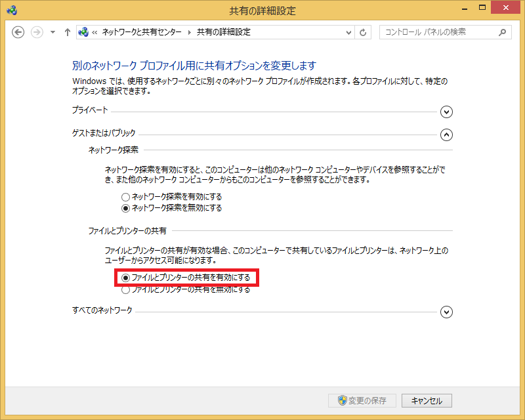The image size is (525, 420).
Task: Go up one level with Up arrow
Action: 67,32
